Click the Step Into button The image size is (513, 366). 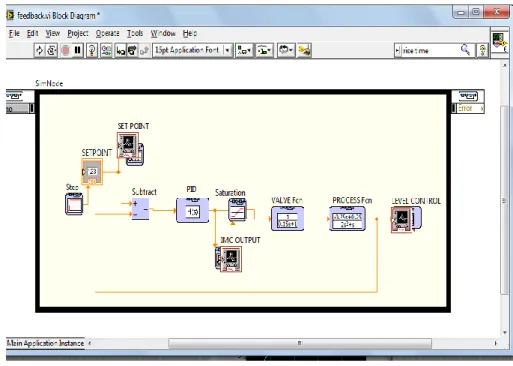(120, 50)
